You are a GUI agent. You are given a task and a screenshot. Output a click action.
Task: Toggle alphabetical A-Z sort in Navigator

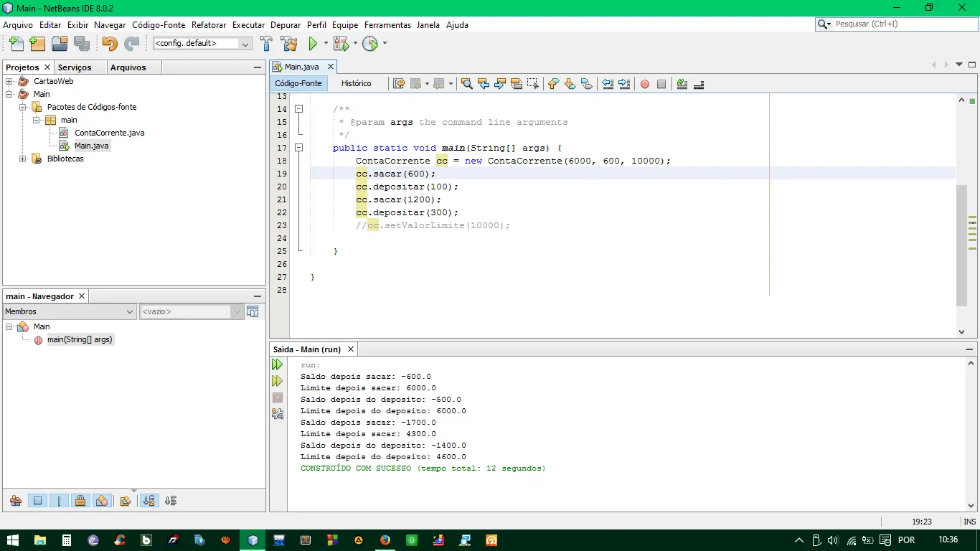(149, 501)
